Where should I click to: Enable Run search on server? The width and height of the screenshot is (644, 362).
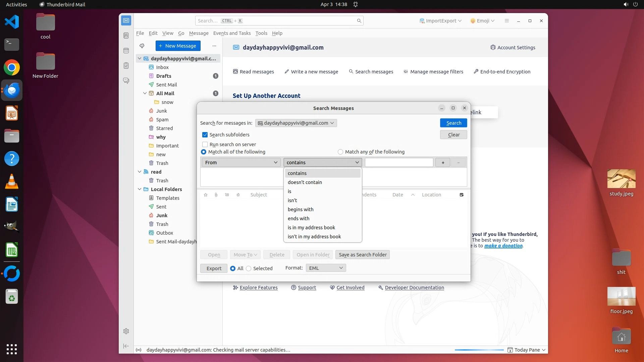click(x=205, y=144)
